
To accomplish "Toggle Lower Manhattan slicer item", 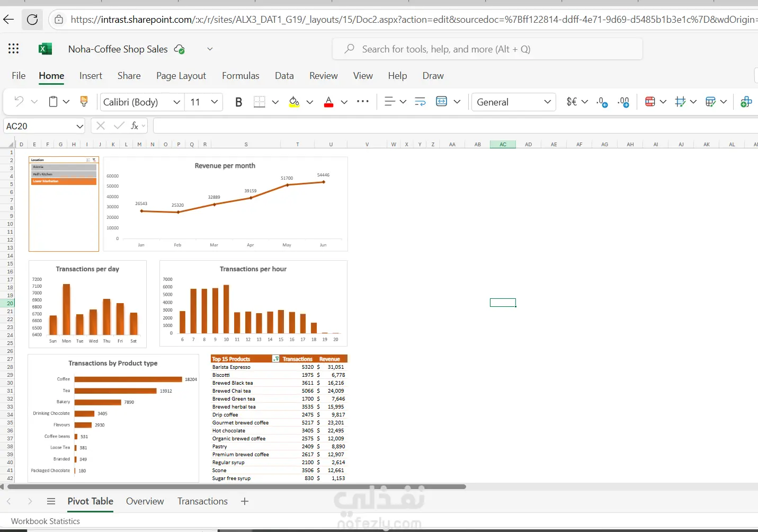I will 64,181.
